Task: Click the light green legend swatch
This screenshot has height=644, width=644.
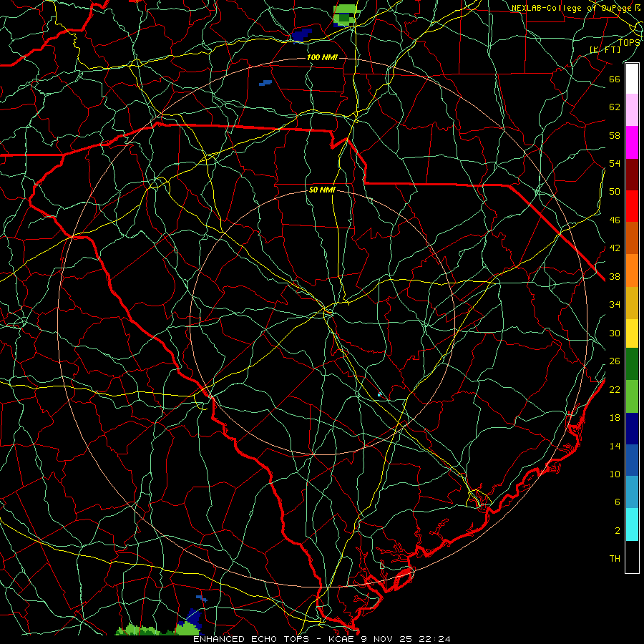Action: click(632, 396)
